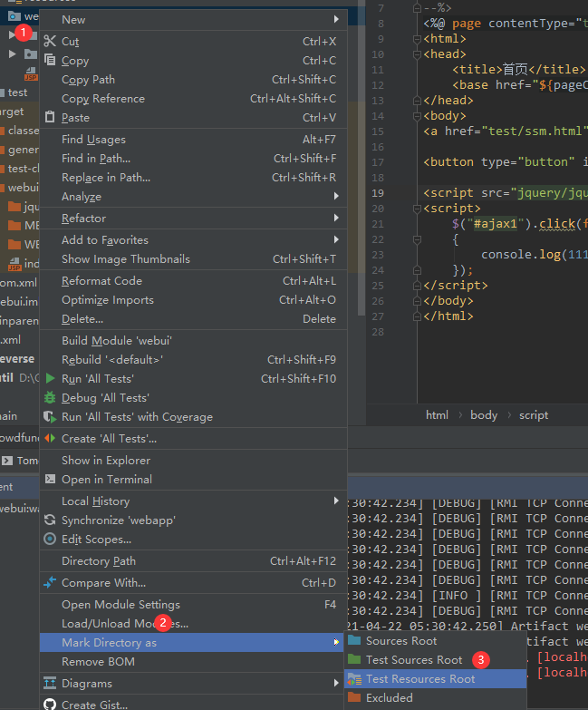Expand the Analyze submenu arrow
The height and width of the screenshot is (710, 588).
click(x=336, y=196)
